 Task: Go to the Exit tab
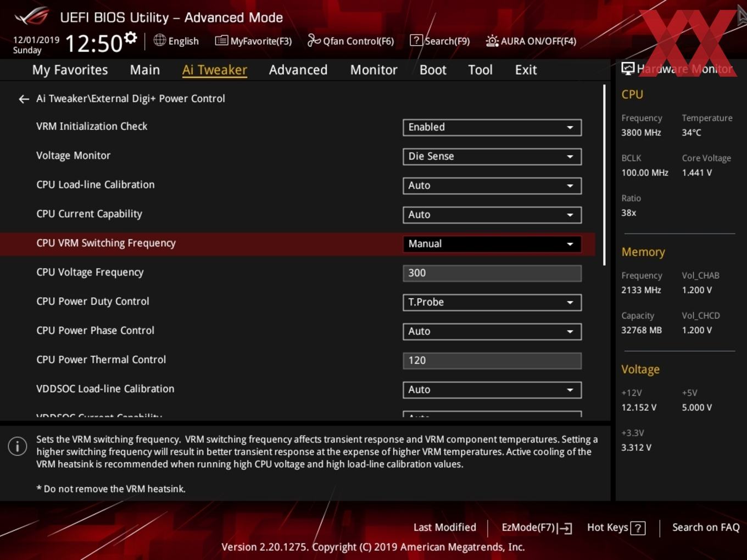coord(526,70)
